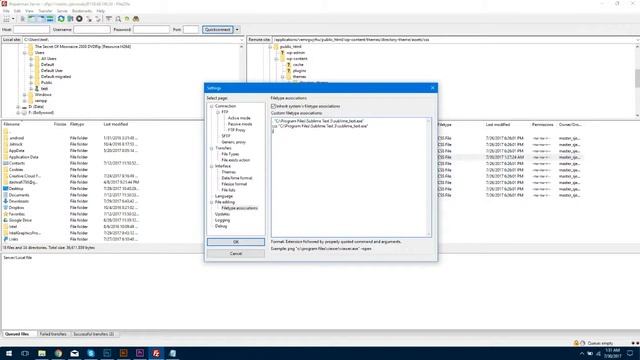The width and height of the screenshot is (640, 360).
Task: Collapse the Connection node in Settings tree
Action: click(x=212, y=106)
